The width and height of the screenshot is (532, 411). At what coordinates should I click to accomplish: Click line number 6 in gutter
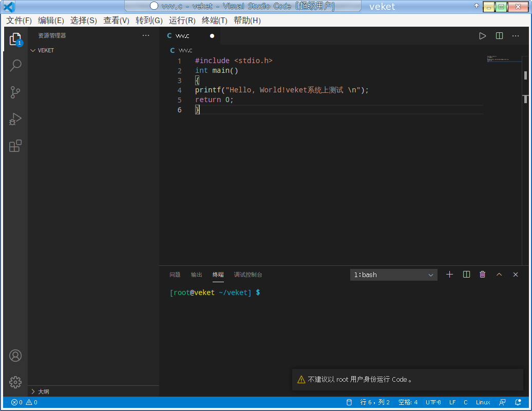point(180,109)
